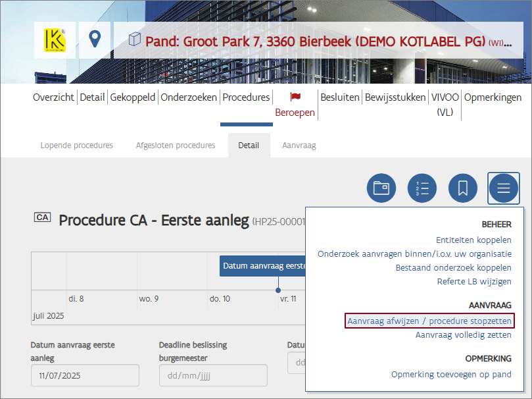Click the cube icon before Pand title
The width and height of the screenshot is (532, 399).
(134, 40)
